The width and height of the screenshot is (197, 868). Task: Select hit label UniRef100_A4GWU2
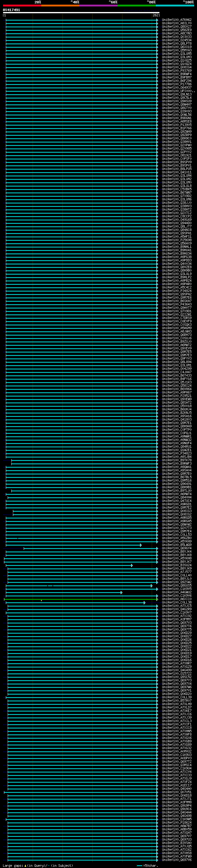tap(177, 592)
